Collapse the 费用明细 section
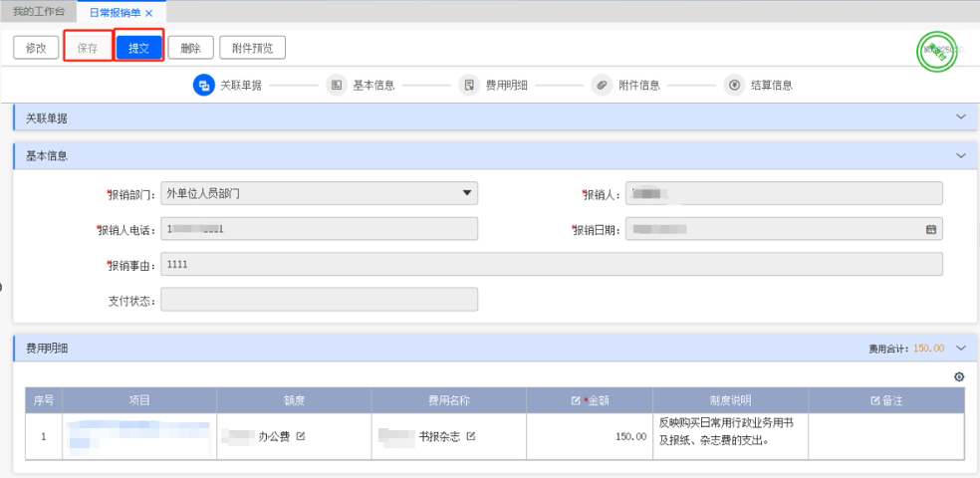Screen dimensions: 980x478 [x=960, y=348]
